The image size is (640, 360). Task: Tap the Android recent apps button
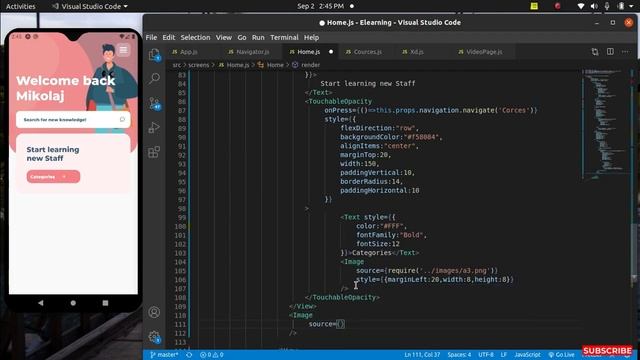105,303
